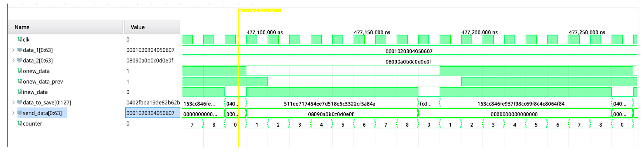Expand the data_2[0:63] bus

[13, 61]
